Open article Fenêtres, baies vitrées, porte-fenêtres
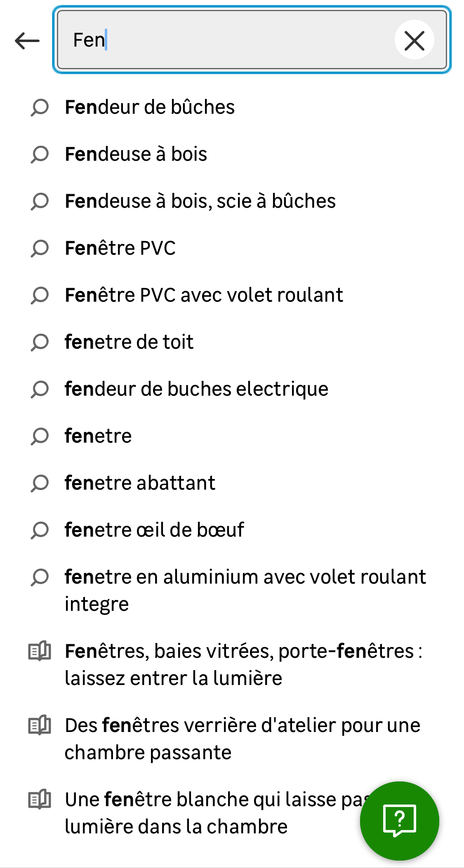 point(243,664)
